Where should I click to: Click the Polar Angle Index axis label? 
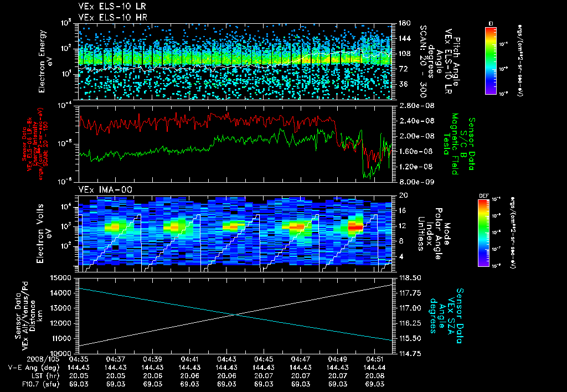pyautogui.click(x=434, y=233)
